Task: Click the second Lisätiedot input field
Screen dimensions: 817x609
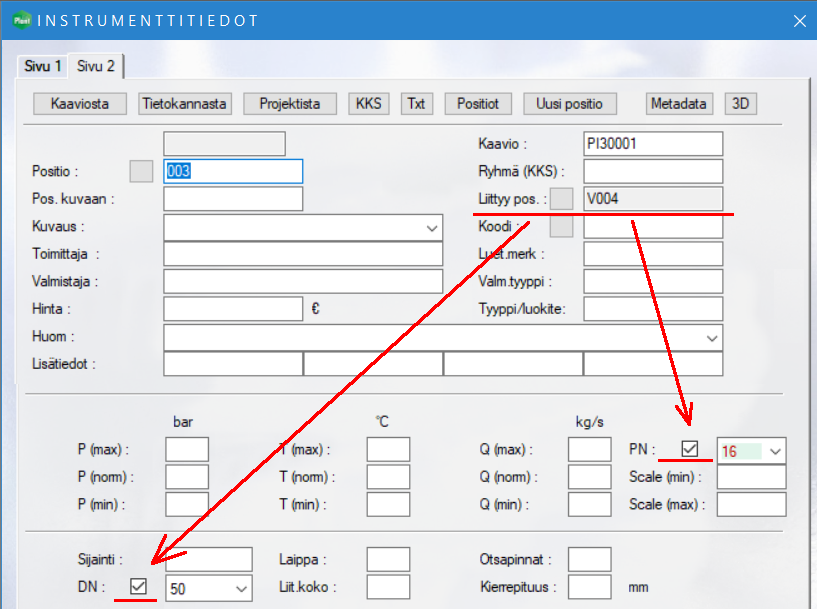Action: (x=373, y=364)
